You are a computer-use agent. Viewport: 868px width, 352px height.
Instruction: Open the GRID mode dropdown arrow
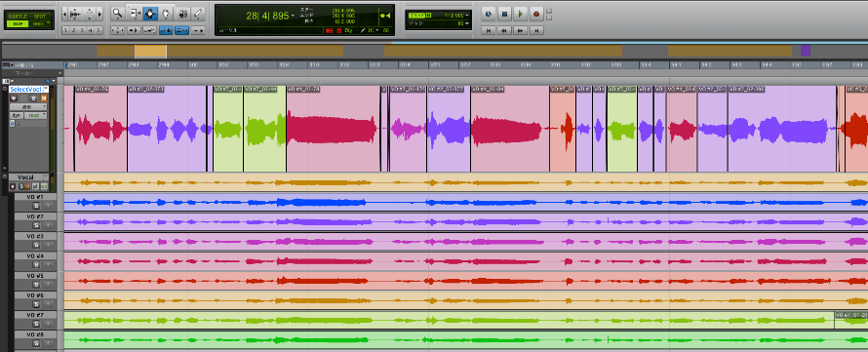point(48,22)
